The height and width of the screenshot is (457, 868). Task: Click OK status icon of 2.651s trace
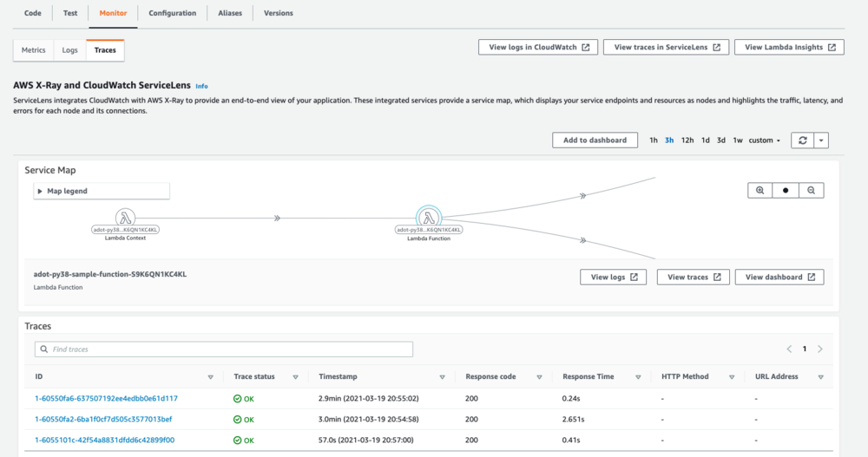[238, 420]
